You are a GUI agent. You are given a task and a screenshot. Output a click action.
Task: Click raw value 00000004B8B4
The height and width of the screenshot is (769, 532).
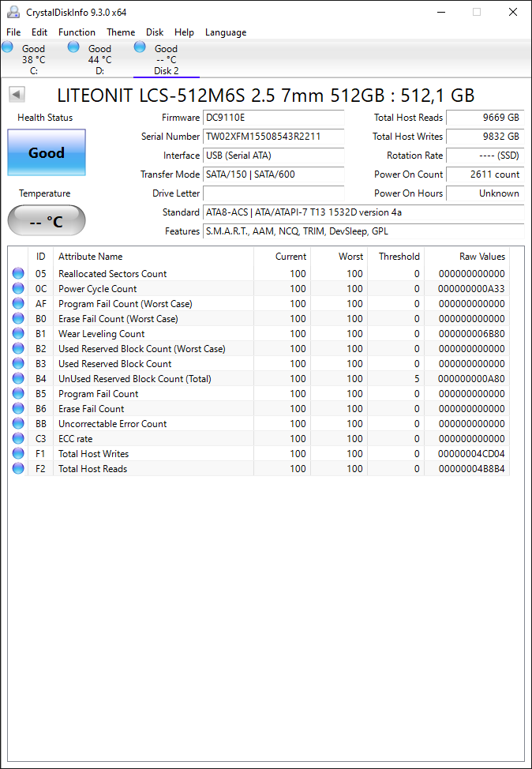(x=471, y=469)
